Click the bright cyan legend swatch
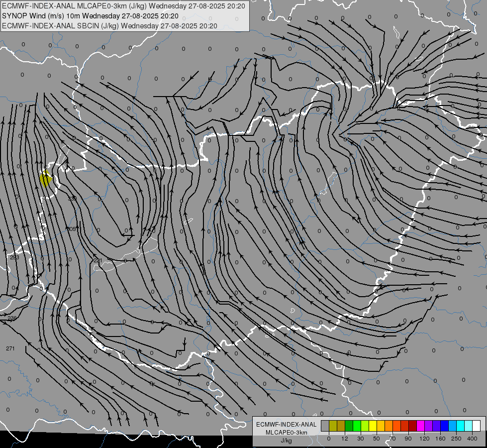Image resolution: width=487 pixels, height=448 pixels. 460,426
